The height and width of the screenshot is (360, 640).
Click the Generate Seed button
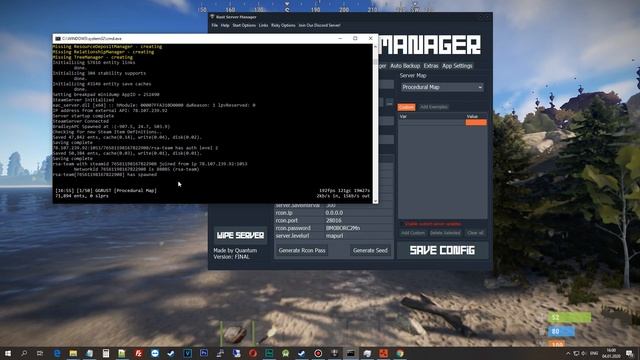(370, 250)
